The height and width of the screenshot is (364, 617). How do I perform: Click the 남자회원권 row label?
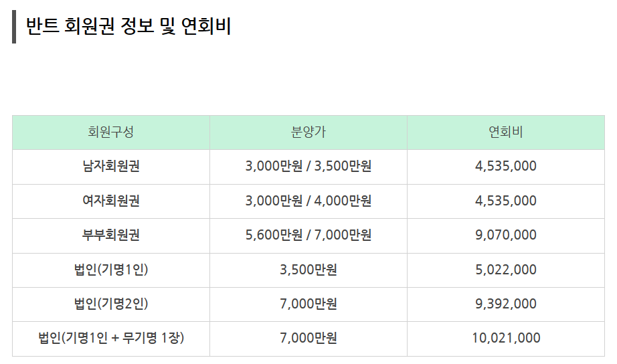(111, 166)
